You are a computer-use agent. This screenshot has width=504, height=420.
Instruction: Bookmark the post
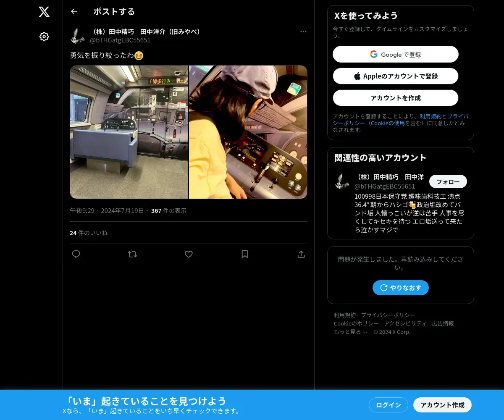tap(245, 254)
